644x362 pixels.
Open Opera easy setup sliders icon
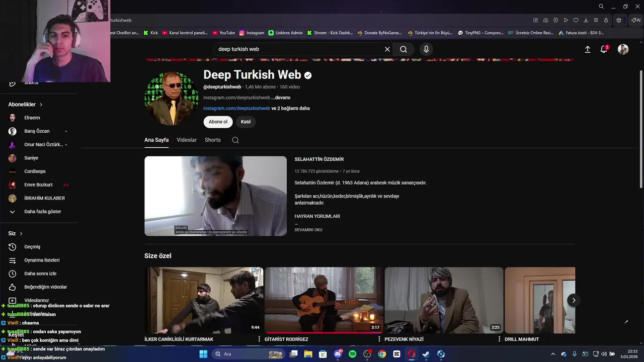click(x=596, y=20)
